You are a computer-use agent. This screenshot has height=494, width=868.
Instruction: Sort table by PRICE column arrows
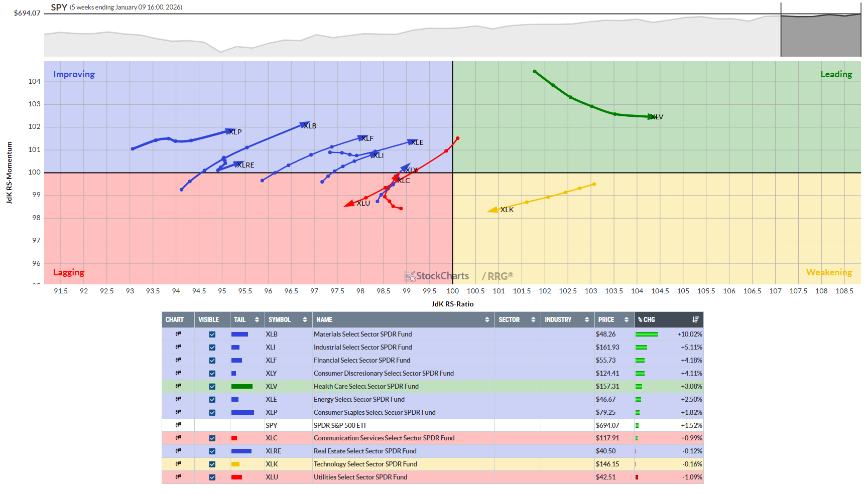point(627,319)
